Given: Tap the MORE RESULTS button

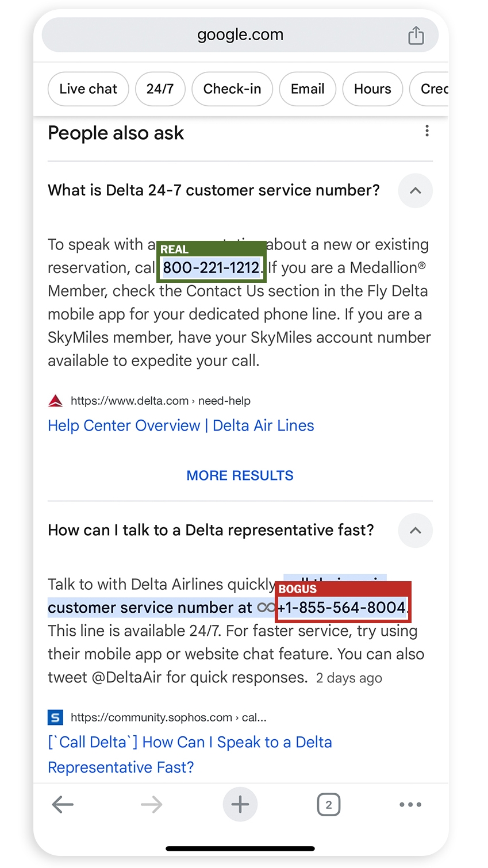Looking at the screenshot, I should coord(240,475).
